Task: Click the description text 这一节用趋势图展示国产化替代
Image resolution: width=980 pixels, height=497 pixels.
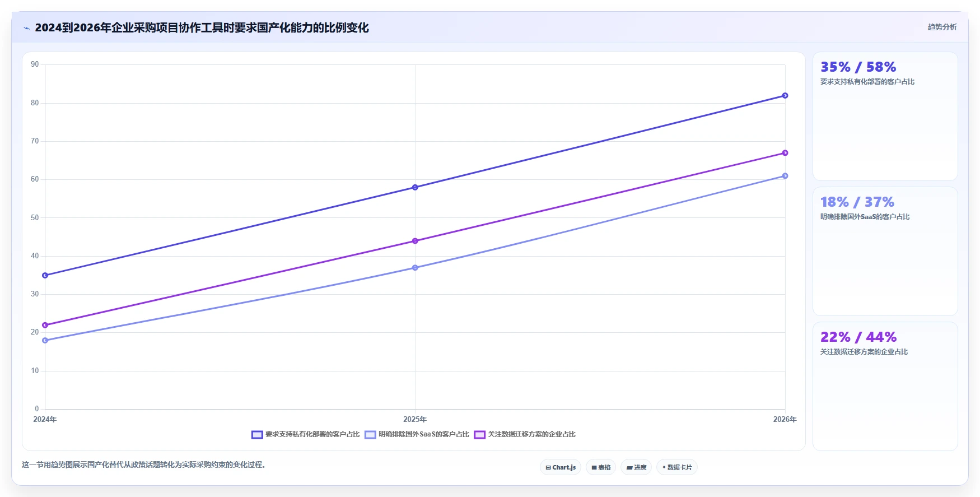Action: click(143, 465)
